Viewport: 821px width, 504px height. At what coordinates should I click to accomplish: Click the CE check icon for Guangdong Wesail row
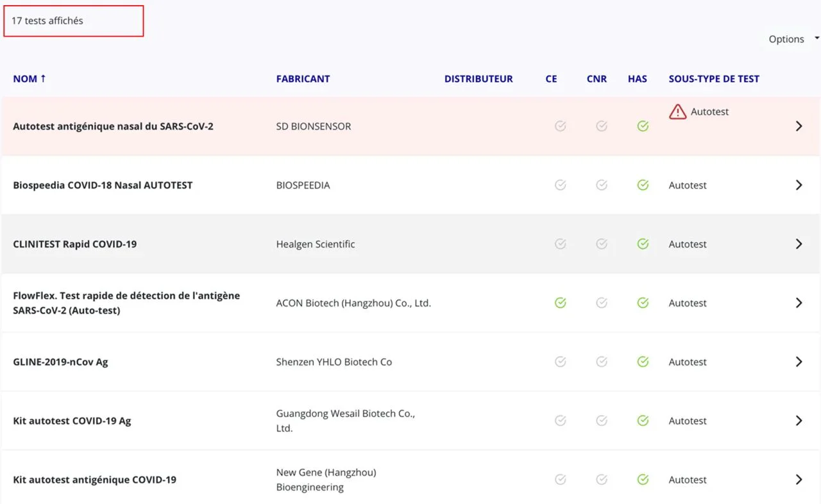561,421
